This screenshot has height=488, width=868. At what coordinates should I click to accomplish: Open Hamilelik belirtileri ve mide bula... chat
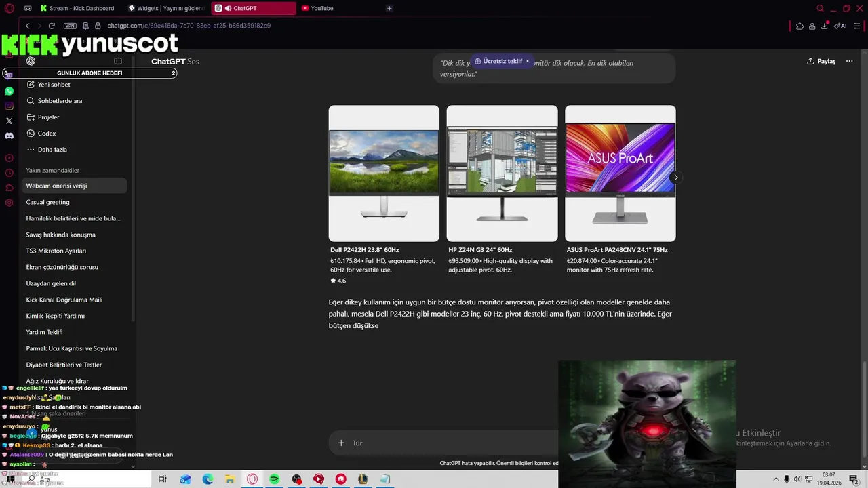pos(75,218)
